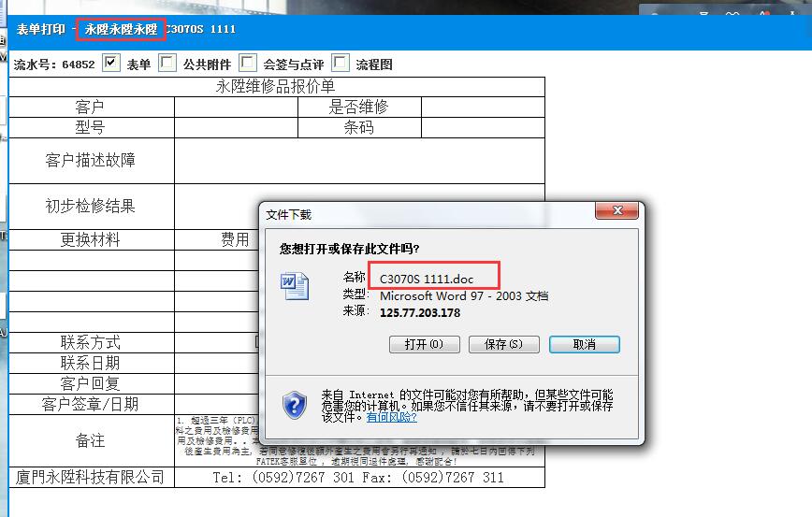Enable the 公共附件 checkbox
This screenshot has width=812, height=517.
(167, 63)
